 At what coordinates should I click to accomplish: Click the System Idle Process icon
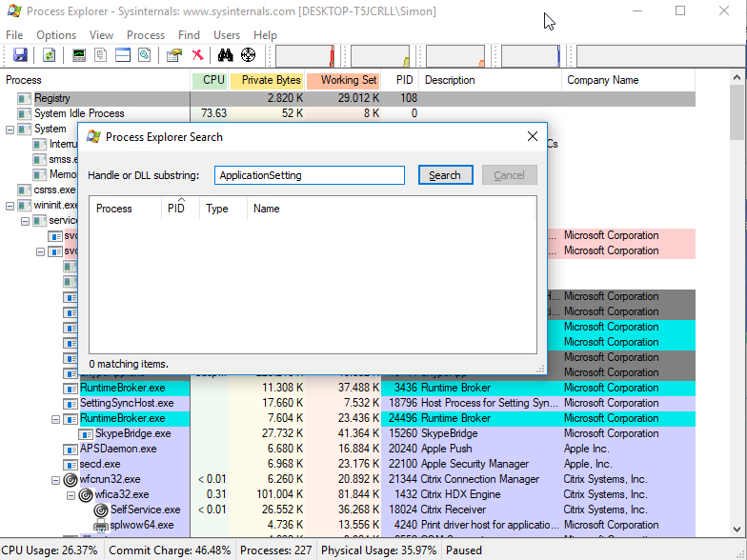[x=25, y=114]
